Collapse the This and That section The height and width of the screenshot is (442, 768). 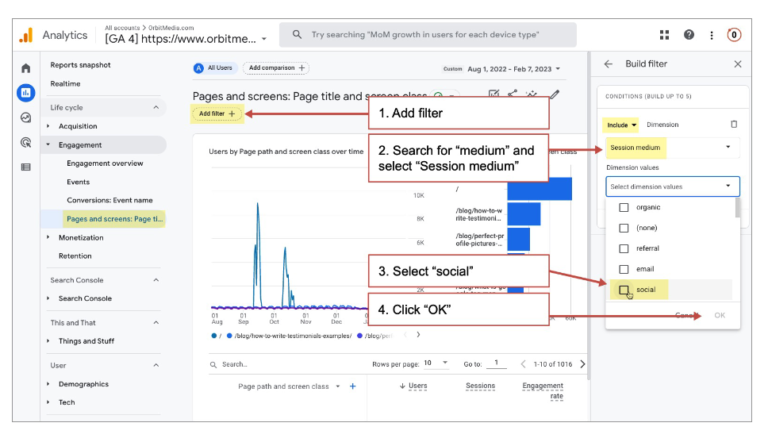156,322
